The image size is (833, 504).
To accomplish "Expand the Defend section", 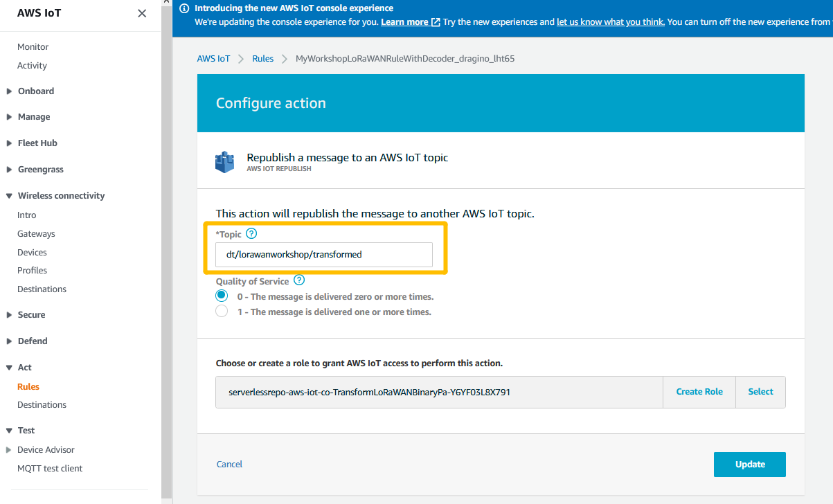I will (9, 341).
